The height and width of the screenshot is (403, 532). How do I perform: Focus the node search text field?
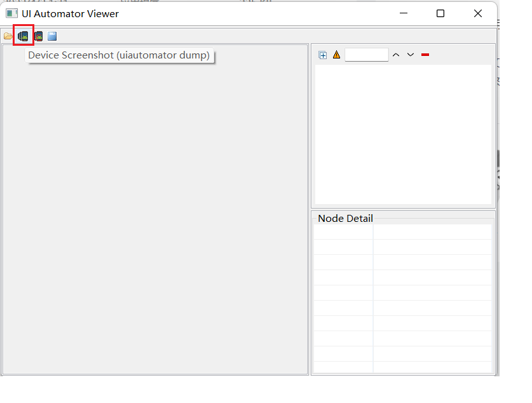tap(367, 55)
